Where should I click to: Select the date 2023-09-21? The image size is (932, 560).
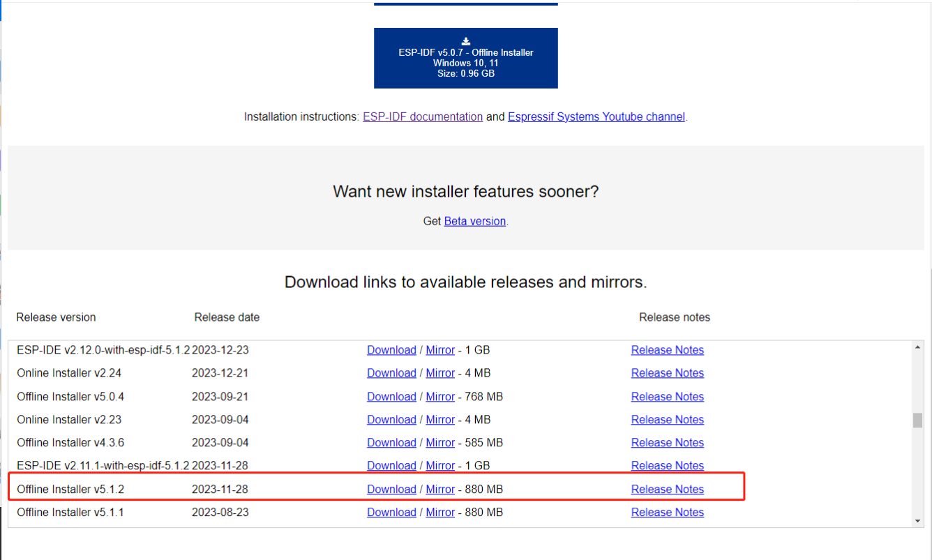pyautogui.click(x=220, y=397)
